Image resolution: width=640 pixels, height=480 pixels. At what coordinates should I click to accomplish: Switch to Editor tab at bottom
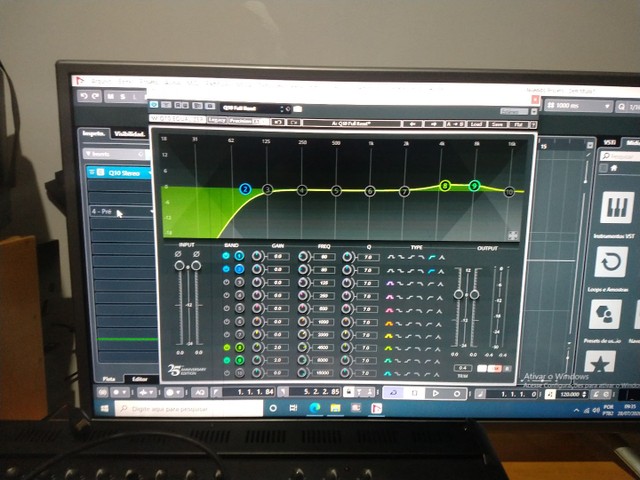(x=140, y=379)
